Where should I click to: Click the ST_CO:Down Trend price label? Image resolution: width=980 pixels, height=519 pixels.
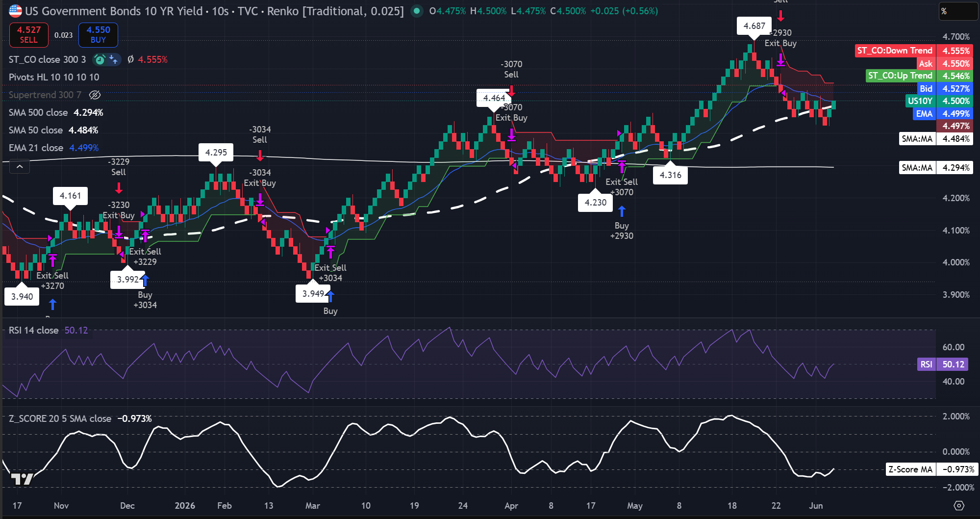913,51
